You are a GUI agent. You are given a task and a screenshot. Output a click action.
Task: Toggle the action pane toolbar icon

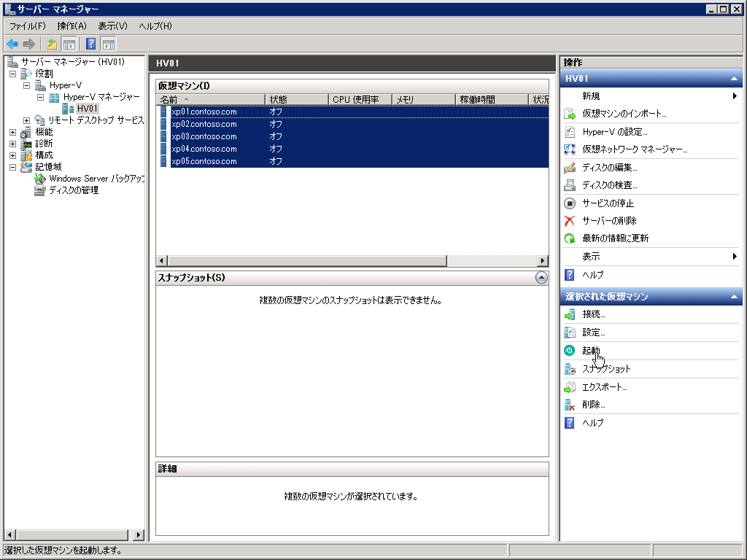point(109,44)
